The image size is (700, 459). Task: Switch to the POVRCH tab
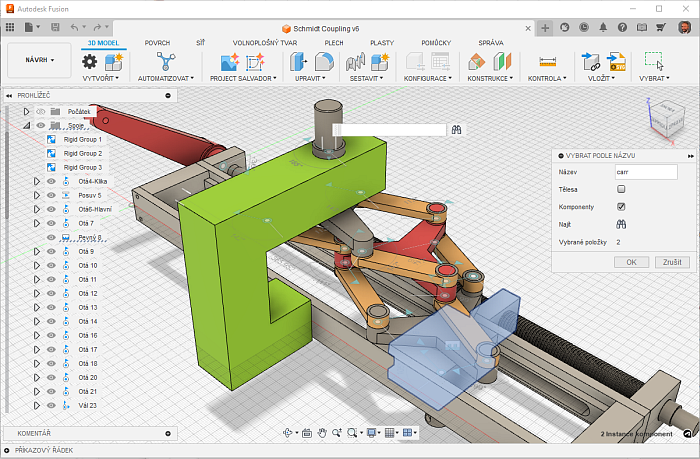point(157,43)
